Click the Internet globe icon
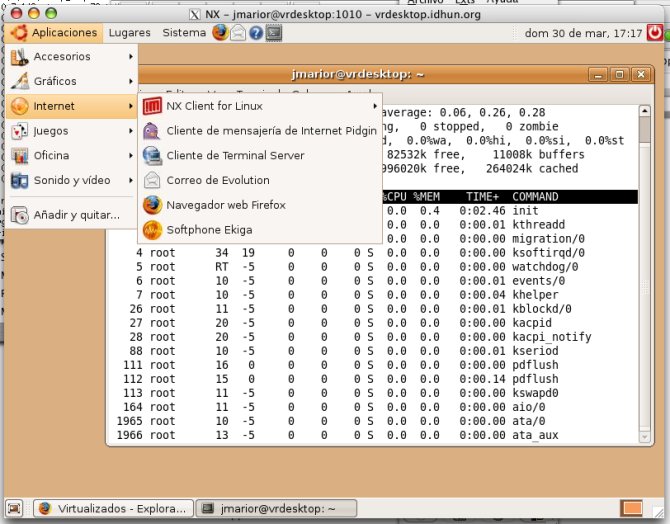The width and height of the screenshot is (670, 524). [19, 106]
